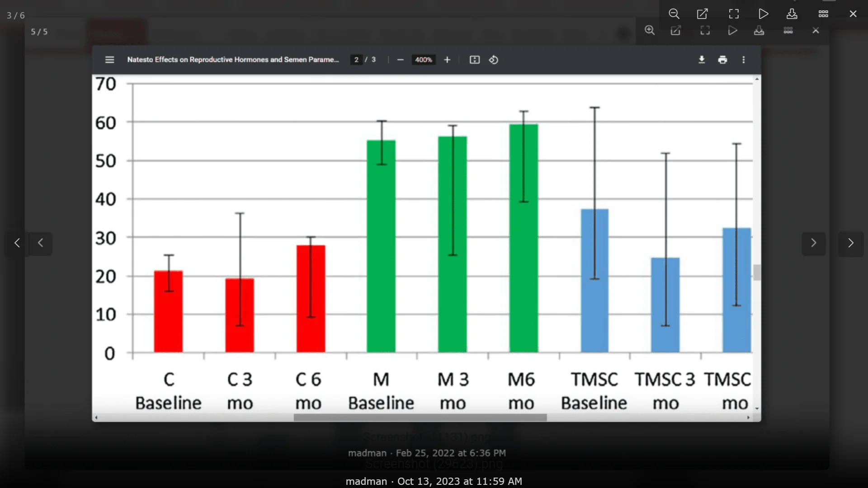Click the fit to page icon
The width and height of the screenshot is (868, 488).
coord(475,60)
